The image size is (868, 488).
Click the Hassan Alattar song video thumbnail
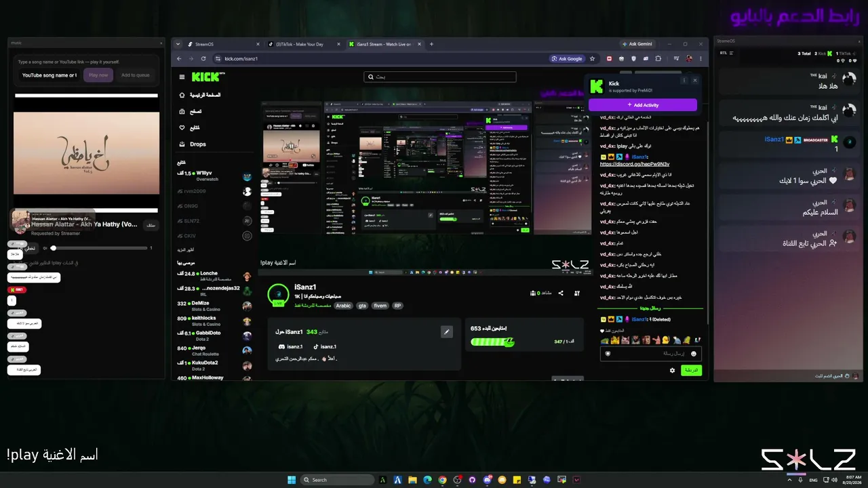[x=86, y=152]
